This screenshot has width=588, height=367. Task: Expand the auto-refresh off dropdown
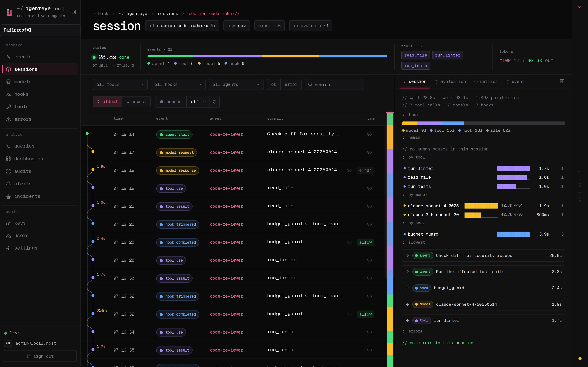pos(198,102)
